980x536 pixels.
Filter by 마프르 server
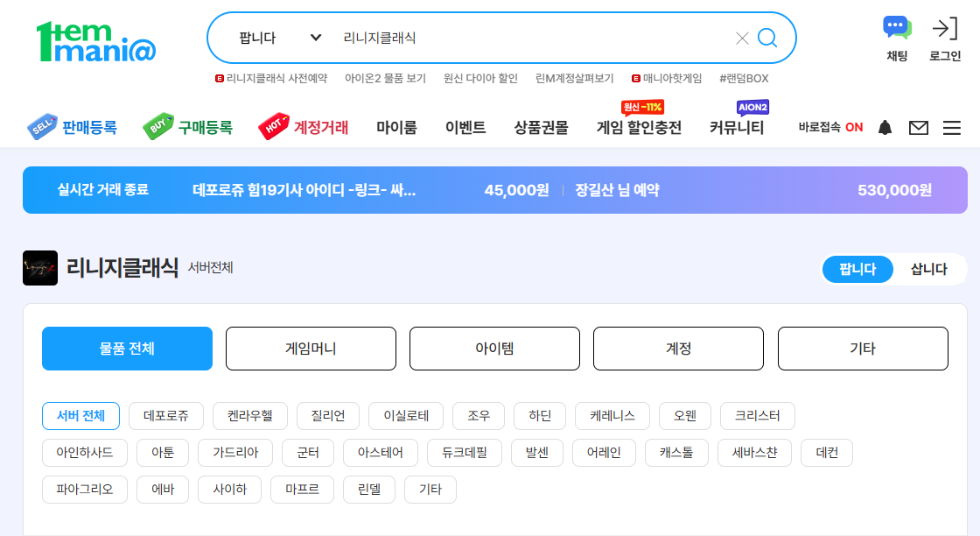tap(302, 490)
